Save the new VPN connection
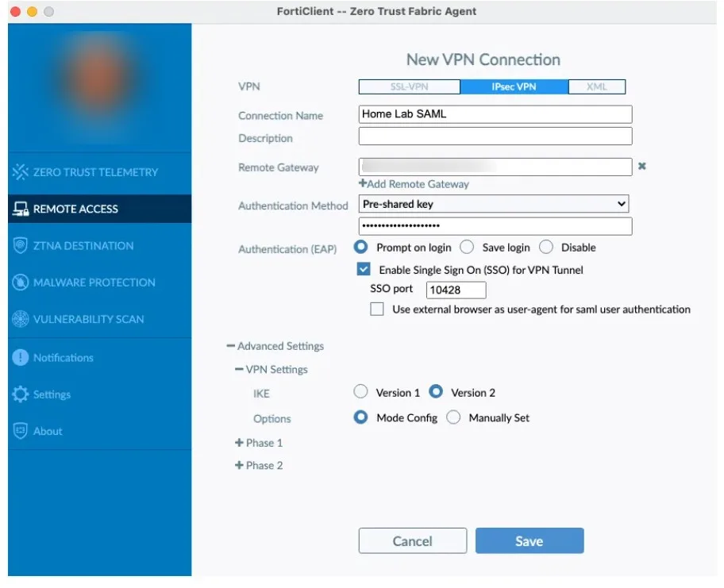 pos(529,541)
